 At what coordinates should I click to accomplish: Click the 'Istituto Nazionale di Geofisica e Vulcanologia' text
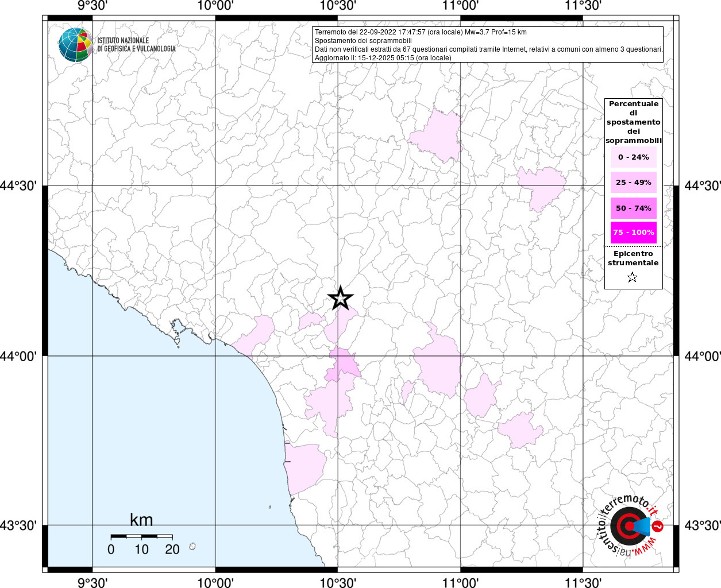(x=136, y=45)
